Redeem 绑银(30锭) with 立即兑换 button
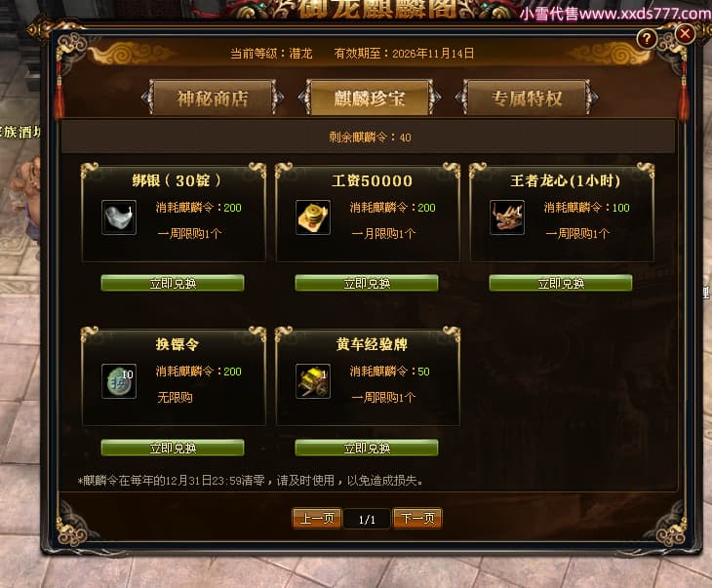 click(x=173, y=283)
